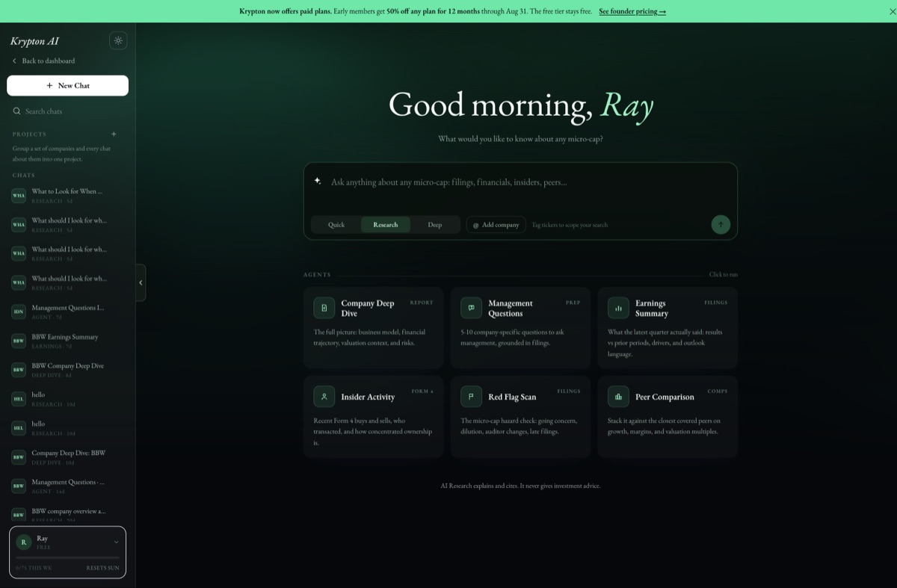Switch to Quick mode

click(336, 225)
